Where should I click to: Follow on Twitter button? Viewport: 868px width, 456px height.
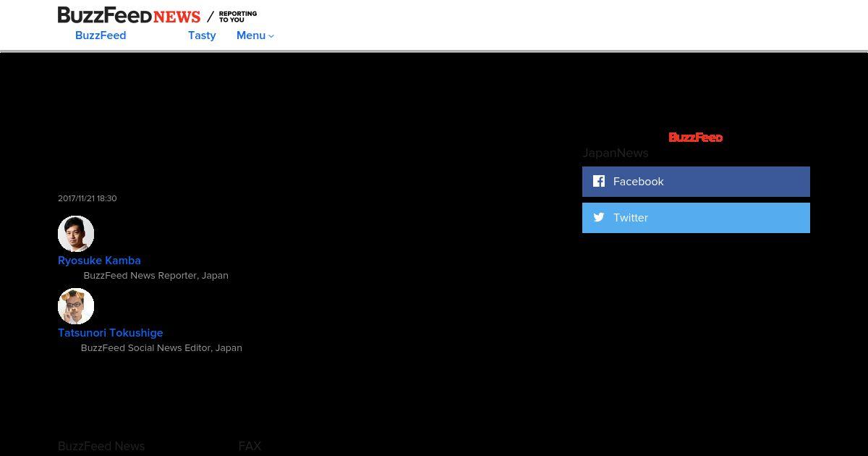pos(696,218)
